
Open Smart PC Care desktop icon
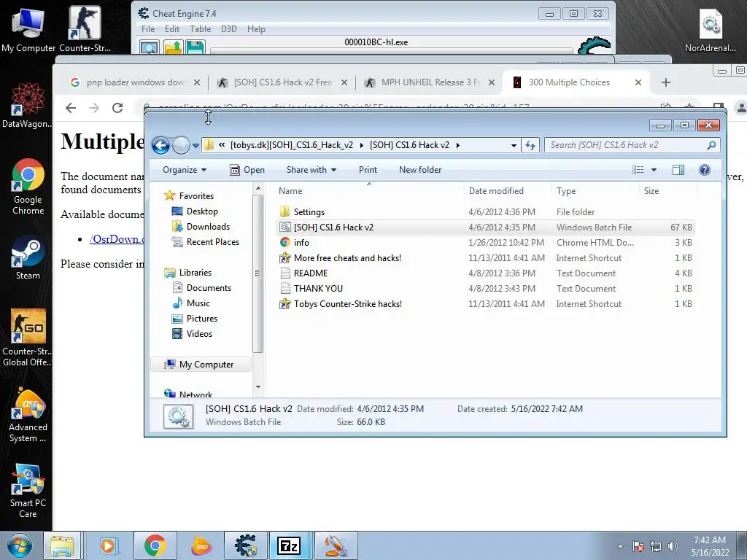(28, 491)
